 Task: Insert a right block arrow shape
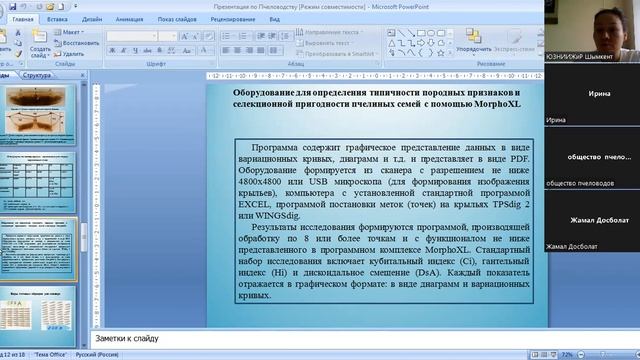[x=421, y=43]
